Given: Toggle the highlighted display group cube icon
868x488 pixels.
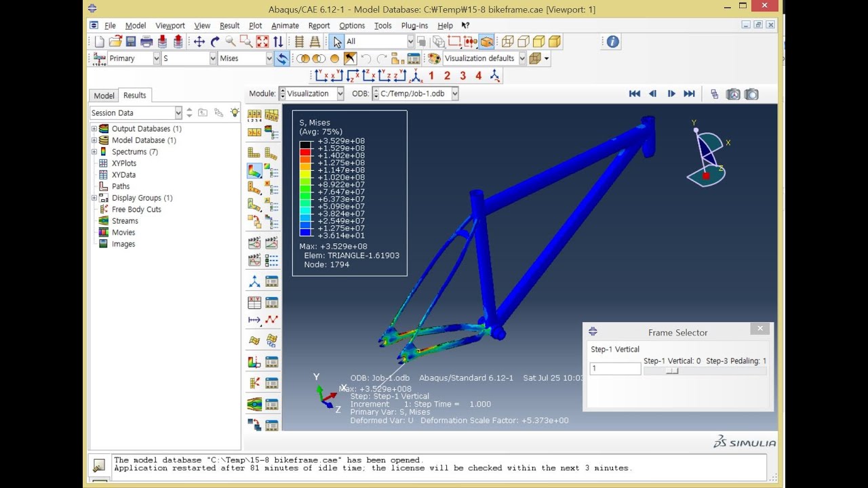Looking at the screenshot, I should tap(486, 42).
